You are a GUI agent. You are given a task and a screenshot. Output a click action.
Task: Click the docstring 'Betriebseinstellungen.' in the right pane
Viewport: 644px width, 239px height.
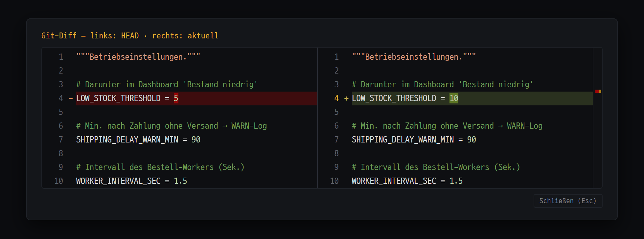click(414, 57)
